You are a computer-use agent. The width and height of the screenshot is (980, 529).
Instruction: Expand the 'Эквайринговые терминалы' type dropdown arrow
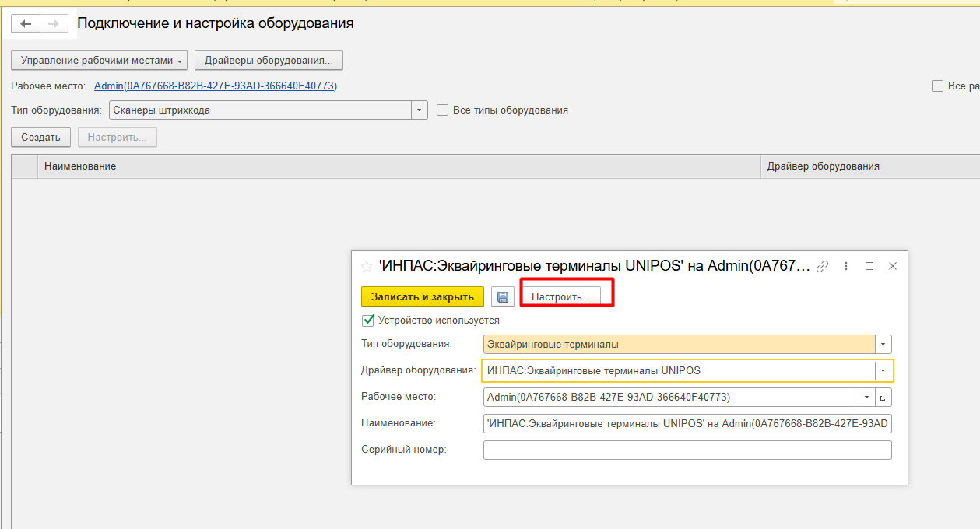pos(883,344)
